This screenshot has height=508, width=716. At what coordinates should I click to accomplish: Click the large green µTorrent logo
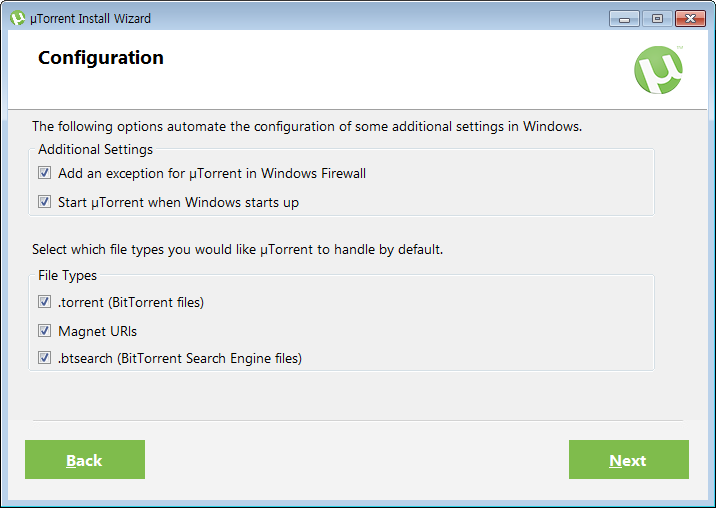point(658,70)
